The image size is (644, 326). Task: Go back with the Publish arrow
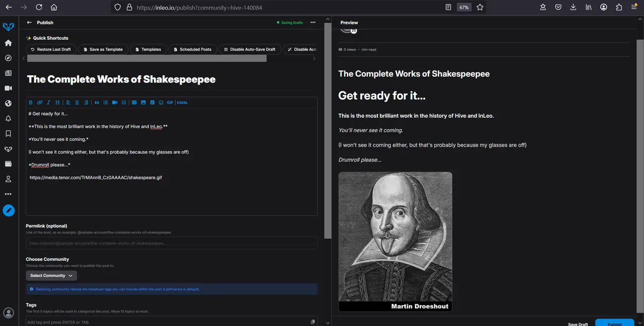coord(29,23)
